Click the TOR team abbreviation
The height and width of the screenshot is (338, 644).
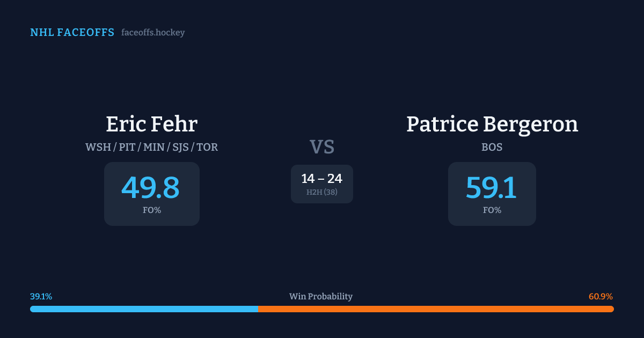(x=207, y=147)
